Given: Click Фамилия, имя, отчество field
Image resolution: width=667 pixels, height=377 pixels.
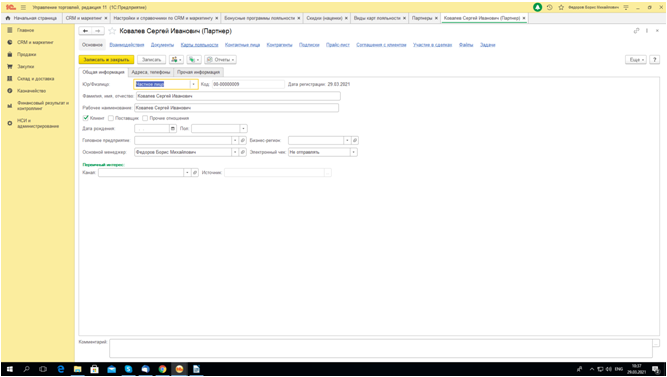Looking at the screenshot, I should point(238,96).
